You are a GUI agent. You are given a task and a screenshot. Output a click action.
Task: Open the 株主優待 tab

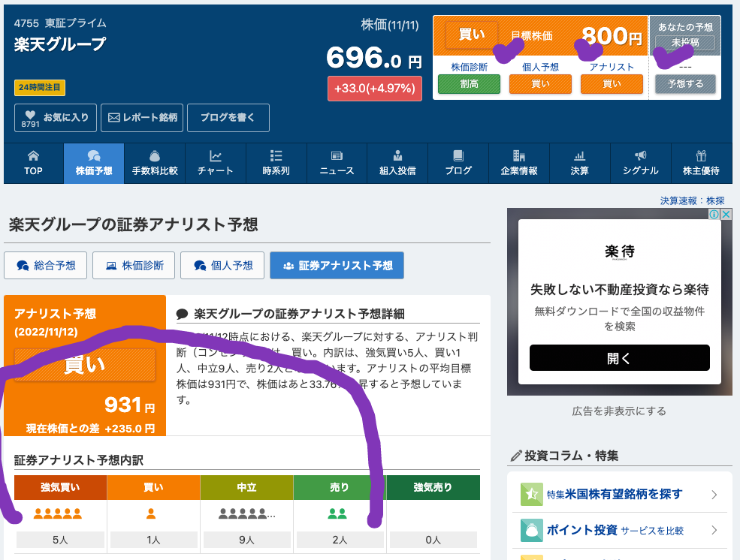(x=701, y=163)
